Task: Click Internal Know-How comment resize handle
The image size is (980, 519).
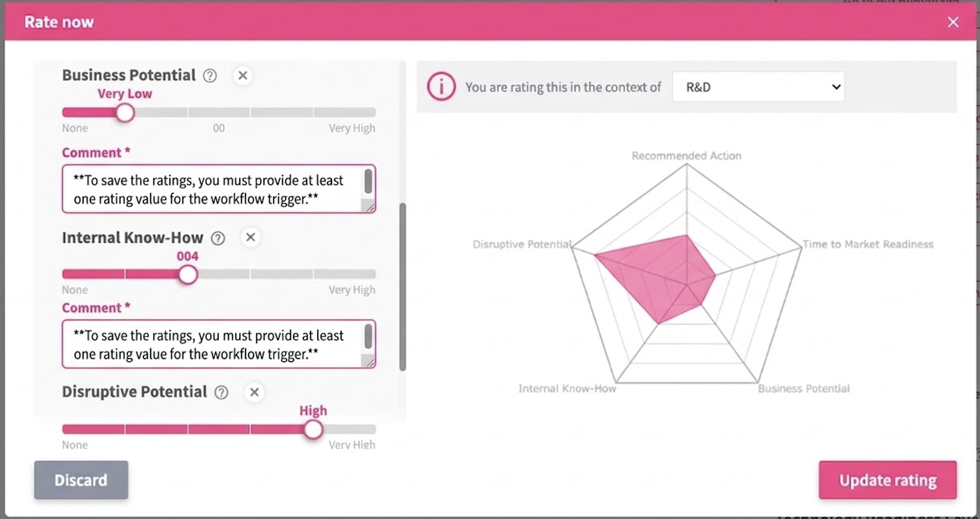Action: click(x=370, y=363)
